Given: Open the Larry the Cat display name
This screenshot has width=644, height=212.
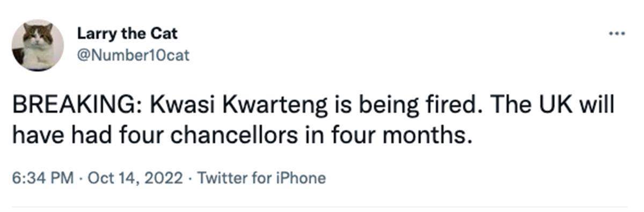Looking at the screenshot, I should 127,33.
